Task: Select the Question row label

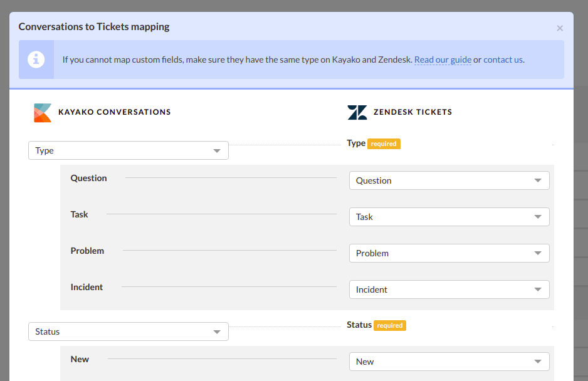Action: tap(88, 178)
